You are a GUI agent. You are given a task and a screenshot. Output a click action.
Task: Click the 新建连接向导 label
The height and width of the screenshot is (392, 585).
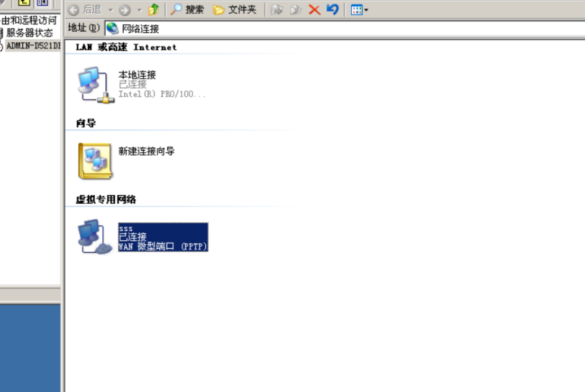(146, 151)
